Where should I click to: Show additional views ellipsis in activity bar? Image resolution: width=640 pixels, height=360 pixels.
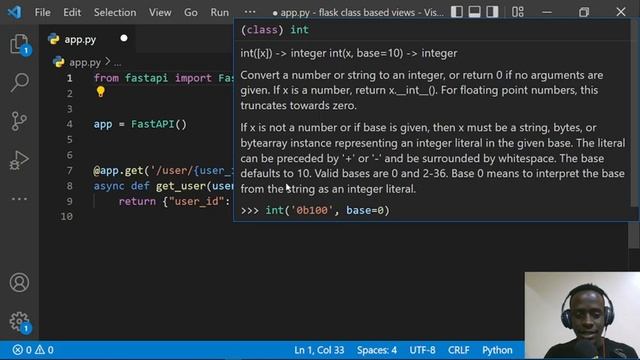point(19,199)
